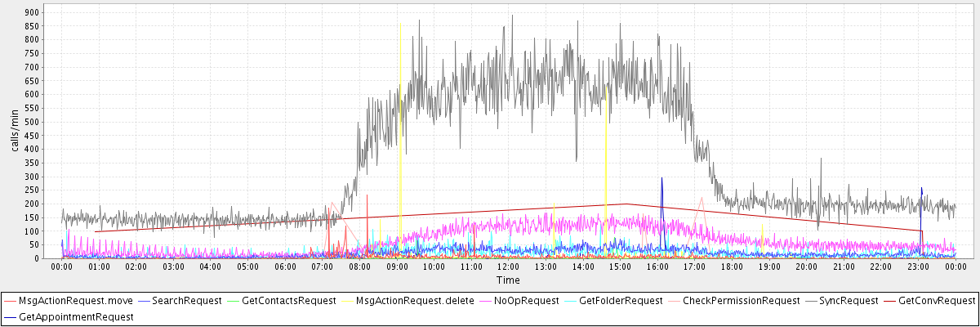Screen dimensions: 980x327
Task: Select the SearchRequest legend label
Action: 185,301
